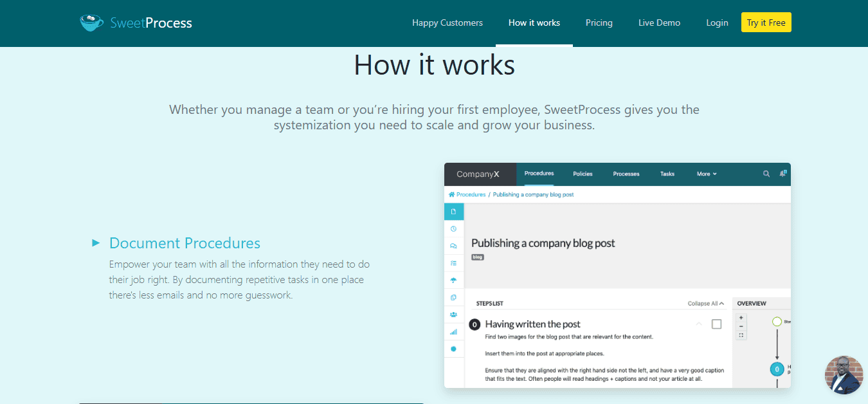Switch to the Tasks tab
Image resolution: width=868 pixels, height=404 pixels.
coord(667,174)
